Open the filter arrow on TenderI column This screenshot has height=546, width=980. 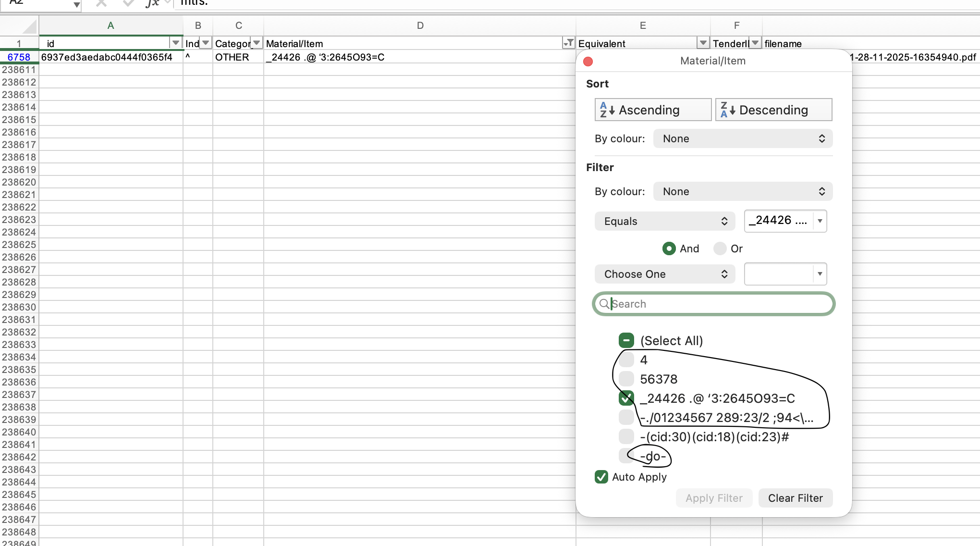[755, 43]
